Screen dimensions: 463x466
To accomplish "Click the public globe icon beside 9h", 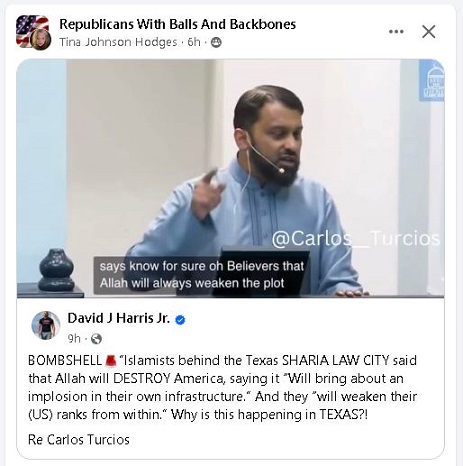I will tap(96, 339).
